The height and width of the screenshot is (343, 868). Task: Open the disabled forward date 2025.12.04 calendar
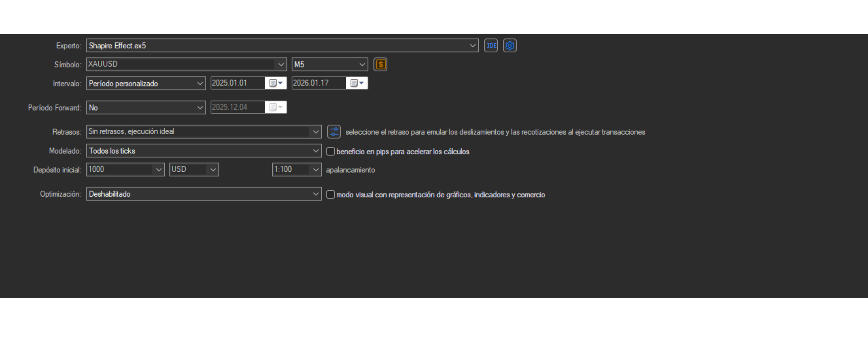click(276, 107)
